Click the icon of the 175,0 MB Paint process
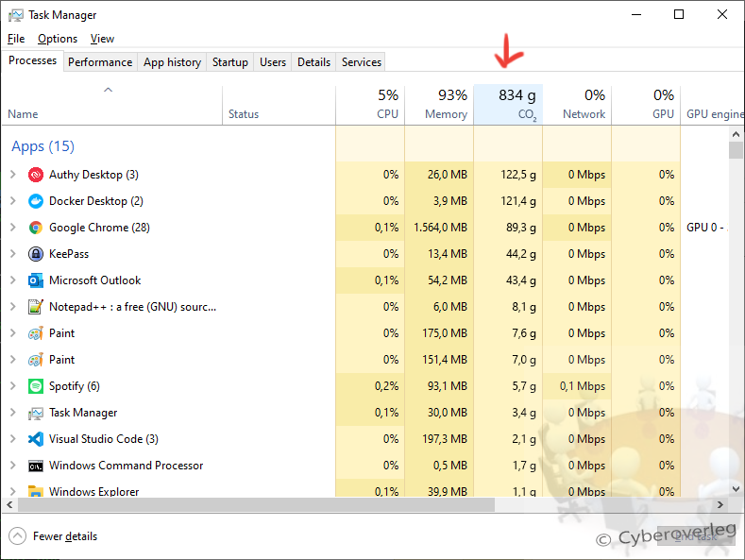 (36, 333)
